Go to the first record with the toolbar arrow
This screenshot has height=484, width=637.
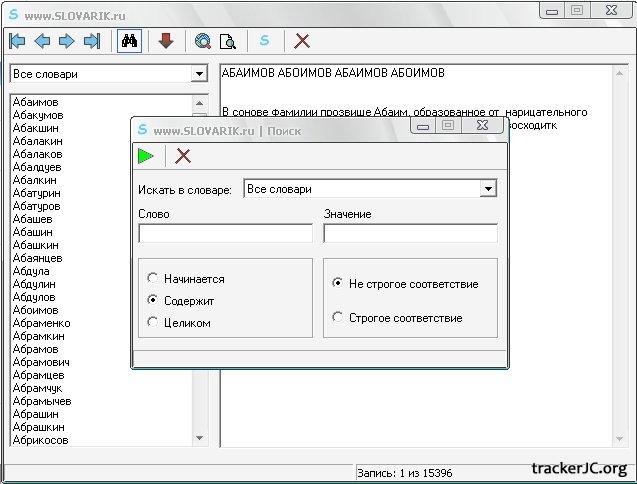click(17, 41)
